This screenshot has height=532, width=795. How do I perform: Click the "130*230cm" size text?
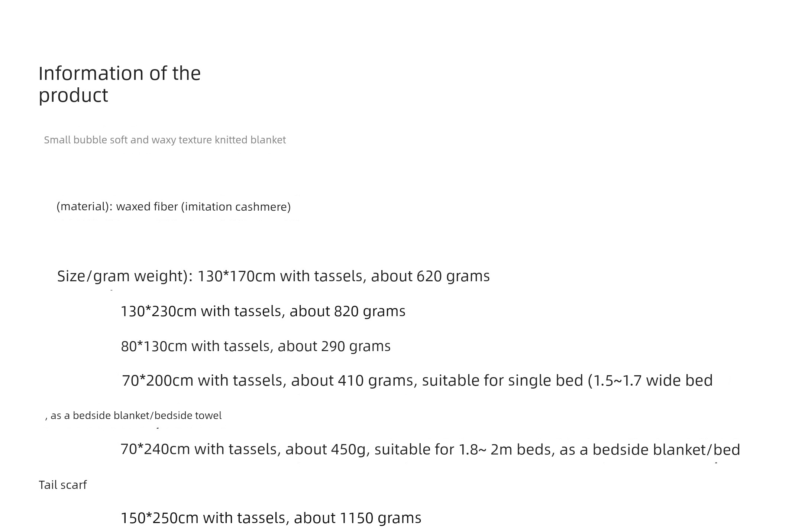coord(158,311)
